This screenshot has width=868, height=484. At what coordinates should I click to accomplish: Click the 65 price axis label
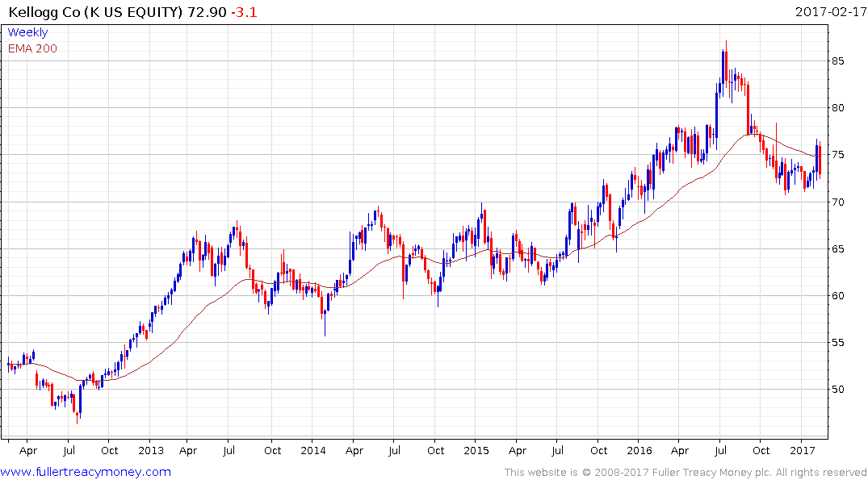coord(837,249)
